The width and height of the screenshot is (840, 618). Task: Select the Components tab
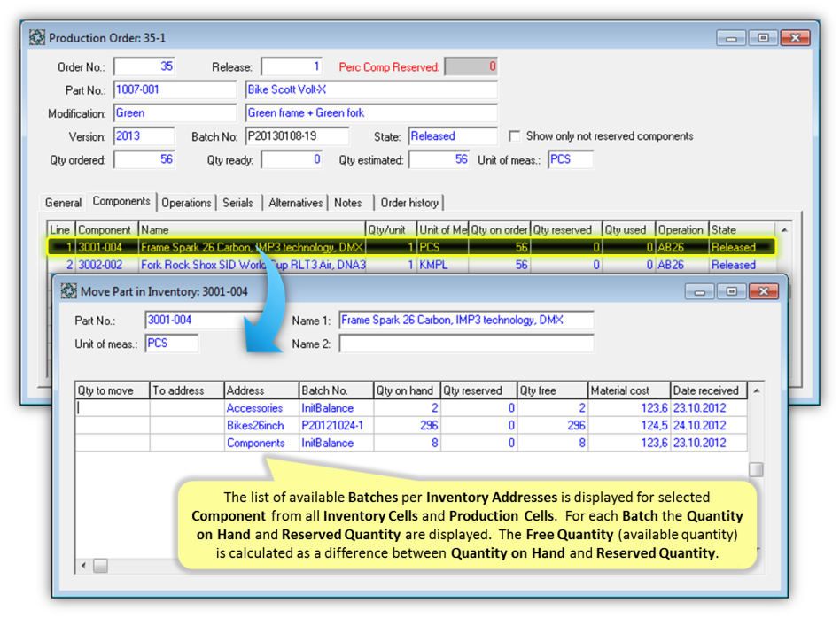[x=121, y=201]
